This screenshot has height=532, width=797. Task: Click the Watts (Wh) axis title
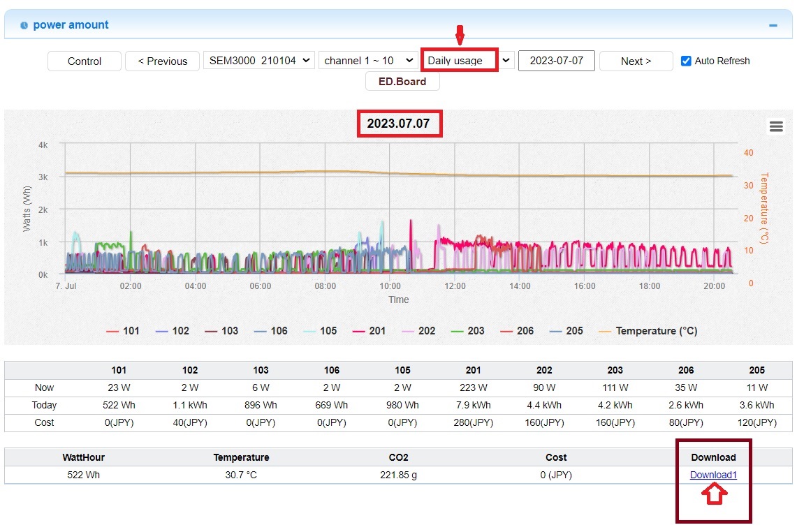27,209
